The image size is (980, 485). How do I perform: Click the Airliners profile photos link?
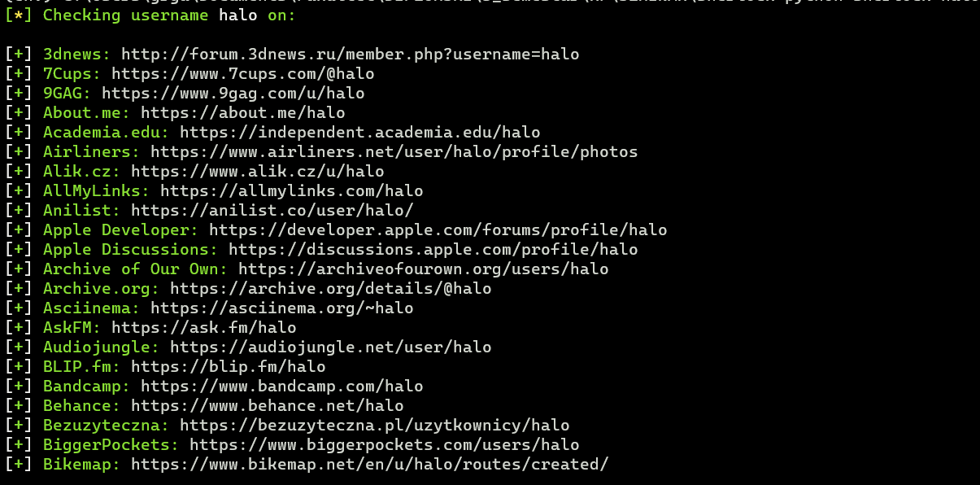(x=394, y=152)
